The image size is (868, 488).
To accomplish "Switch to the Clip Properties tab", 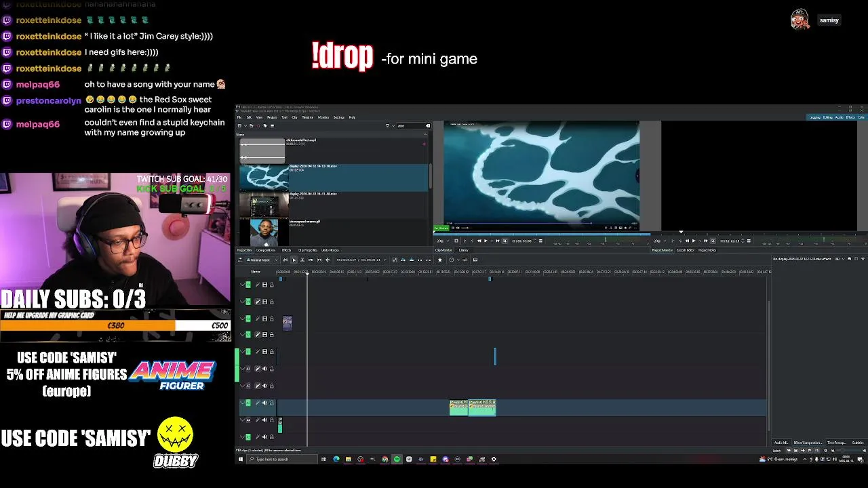I will 308,250.
